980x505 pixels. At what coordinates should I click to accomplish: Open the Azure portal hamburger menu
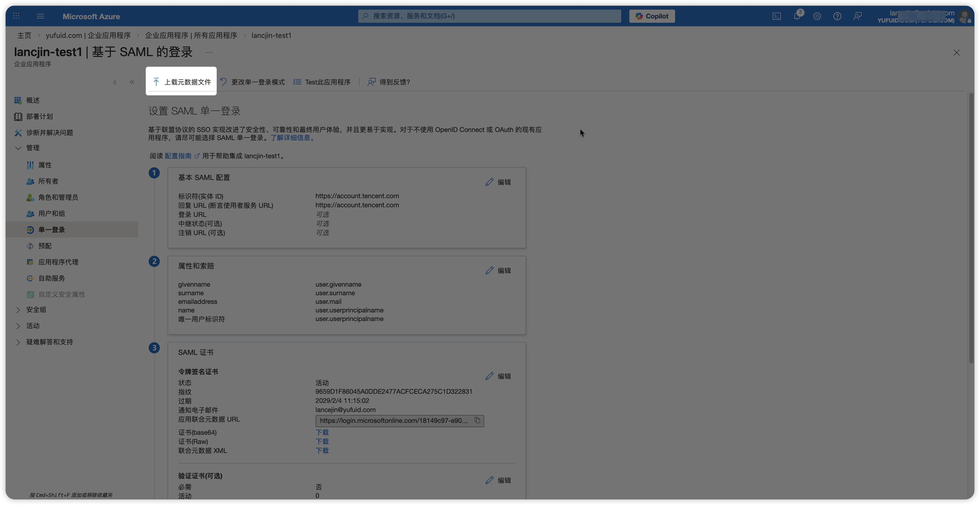40,16
